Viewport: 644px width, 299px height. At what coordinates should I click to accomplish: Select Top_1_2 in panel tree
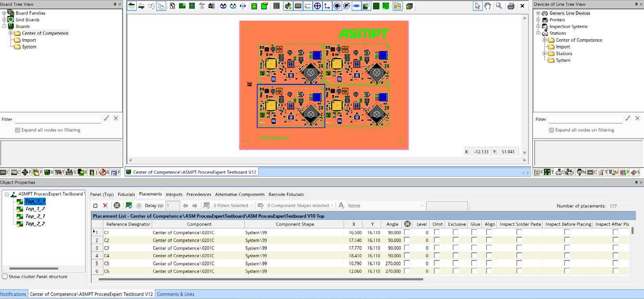click(35, 209)
